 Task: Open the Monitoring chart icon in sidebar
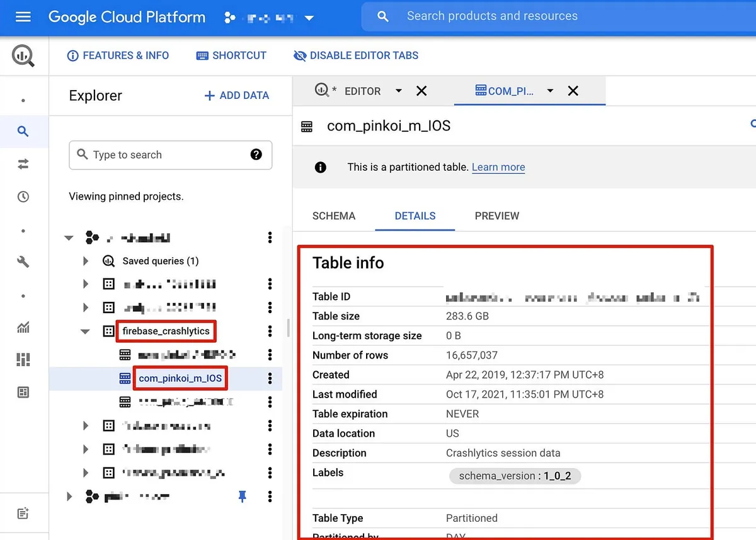tap(23, 327)
